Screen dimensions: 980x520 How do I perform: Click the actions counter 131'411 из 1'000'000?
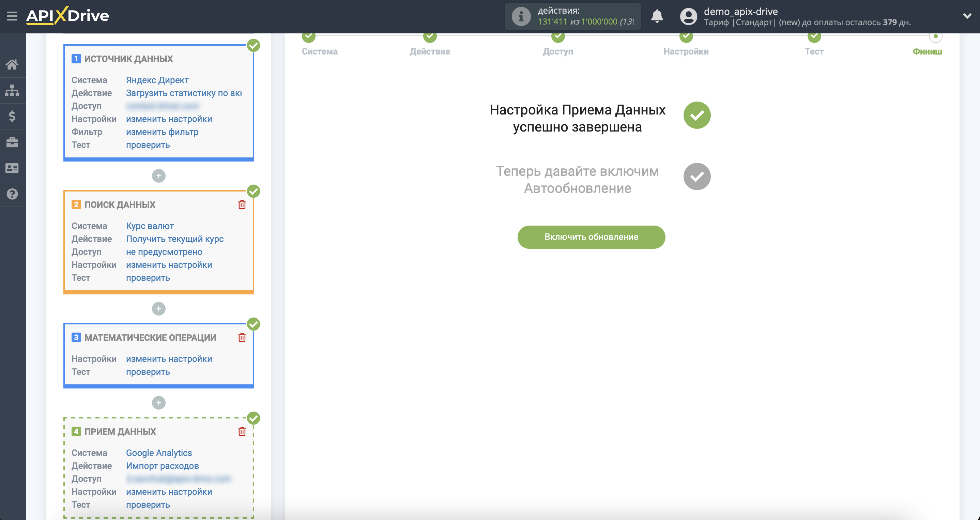[x=586, y=22]
